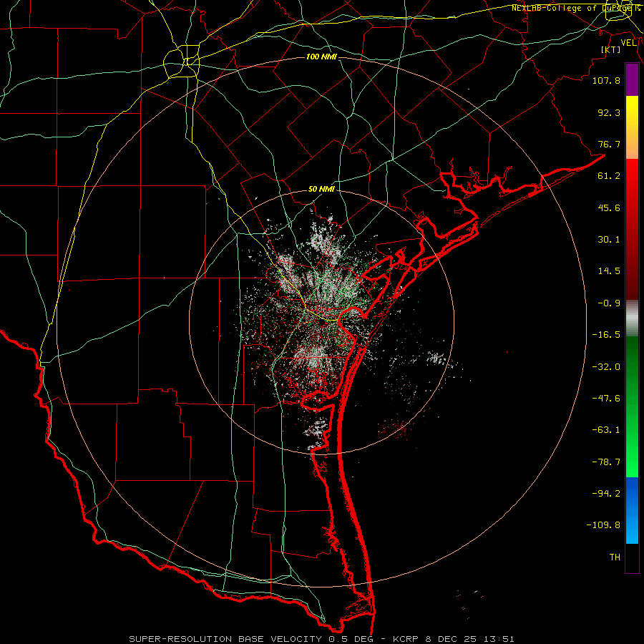Click the -47.6 velocity scale value
644x644 pixels.
click(x=606, y=399)
